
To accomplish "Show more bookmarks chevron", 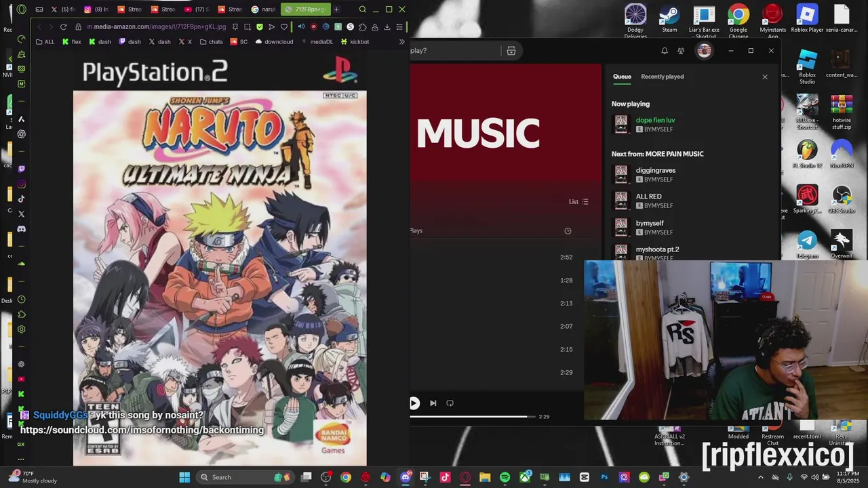I will tap(401, 41).
